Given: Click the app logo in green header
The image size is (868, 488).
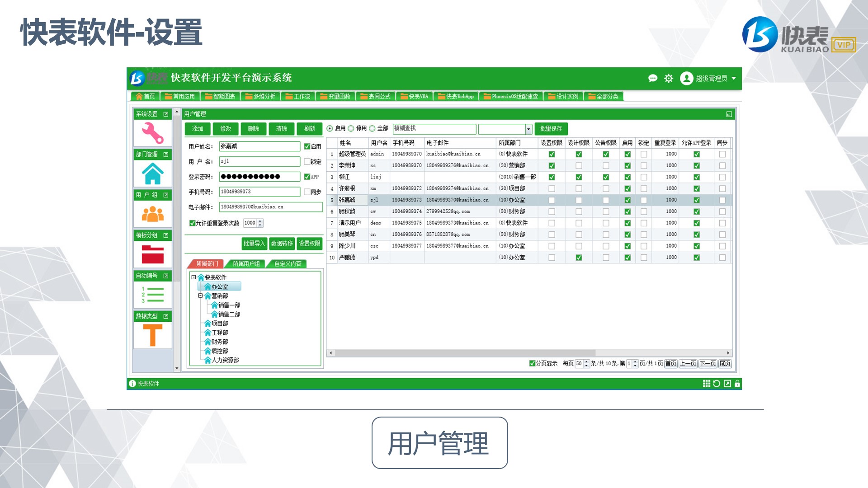Looking at the screenshot, I should [x=137, y=79].
